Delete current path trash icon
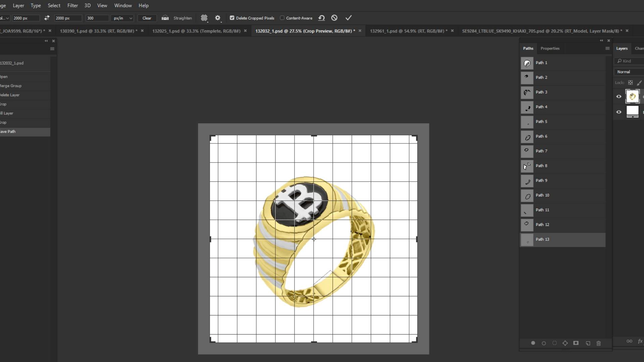 599,343
